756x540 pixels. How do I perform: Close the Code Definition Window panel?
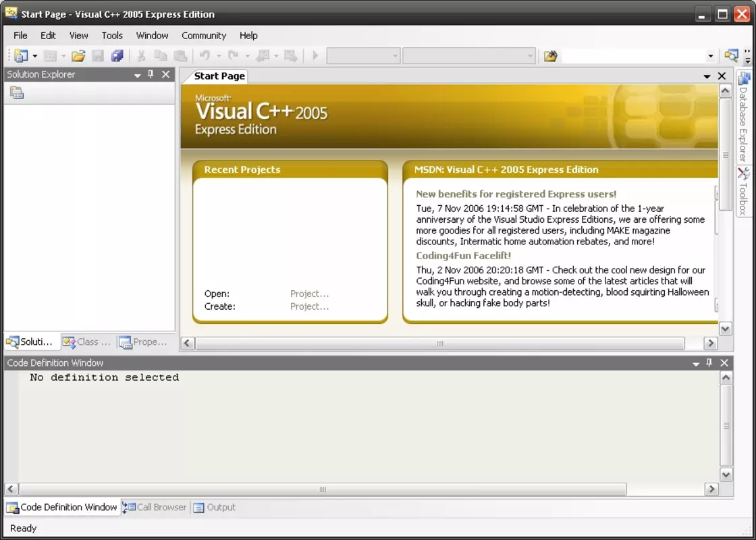pyautogui.click(x=724, y=362)
